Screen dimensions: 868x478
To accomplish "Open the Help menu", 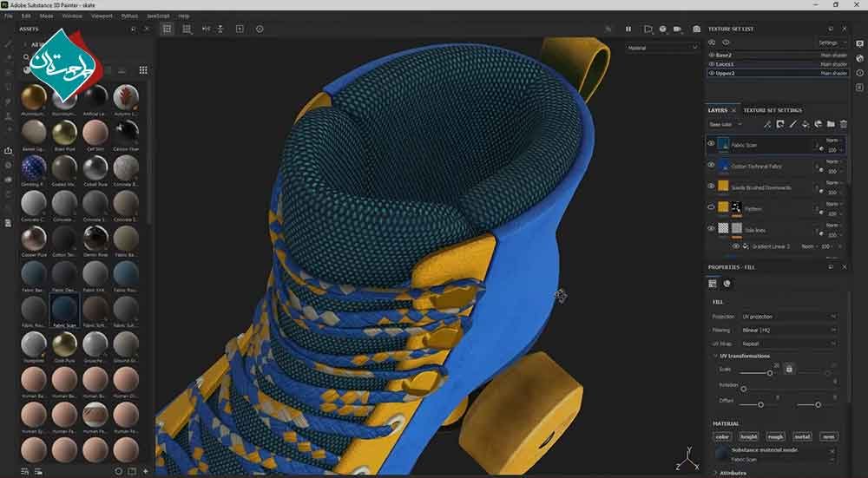I will 184,16.
